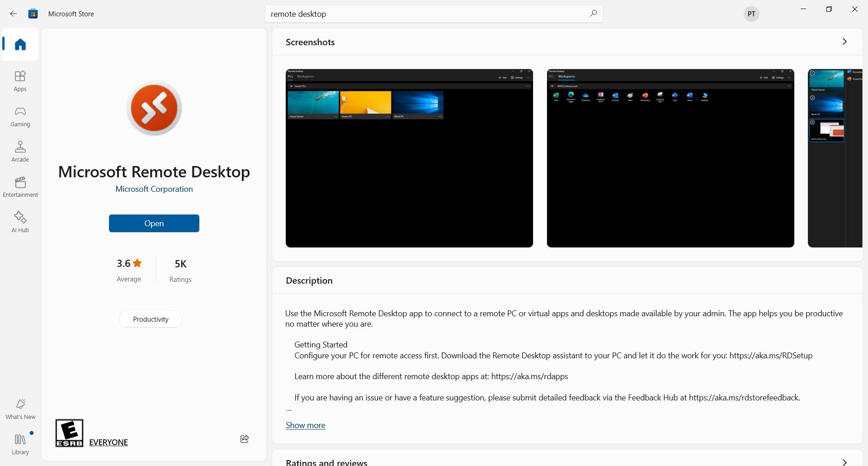Visit Microsoft Corporation publisher page
The image size is (868, 466).
154,189
